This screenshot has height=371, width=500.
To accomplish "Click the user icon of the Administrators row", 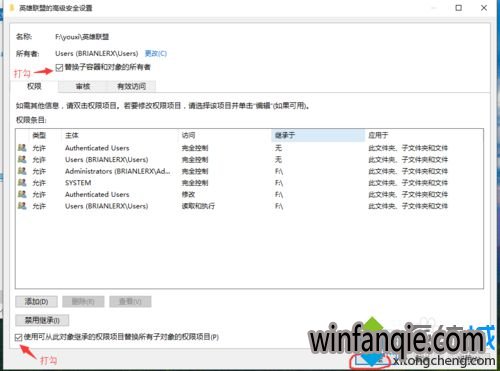I will 22,171.
